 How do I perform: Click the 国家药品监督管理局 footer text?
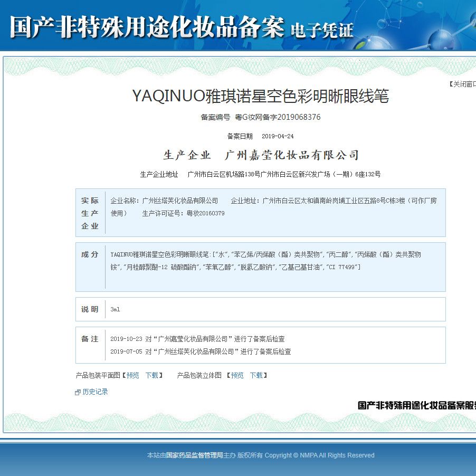click(194, 455)
